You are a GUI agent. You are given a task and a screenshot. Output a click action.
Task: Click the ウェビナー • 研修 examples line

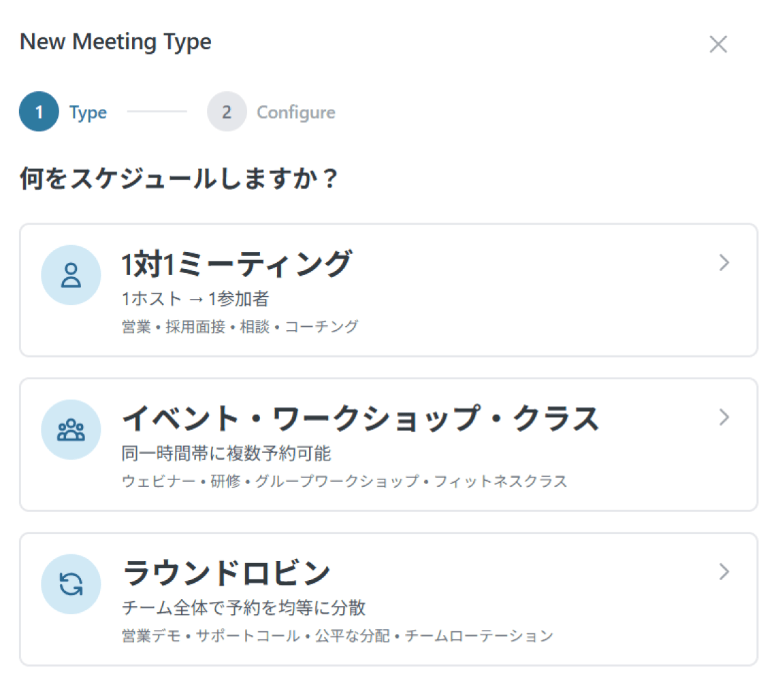(344, 481)
